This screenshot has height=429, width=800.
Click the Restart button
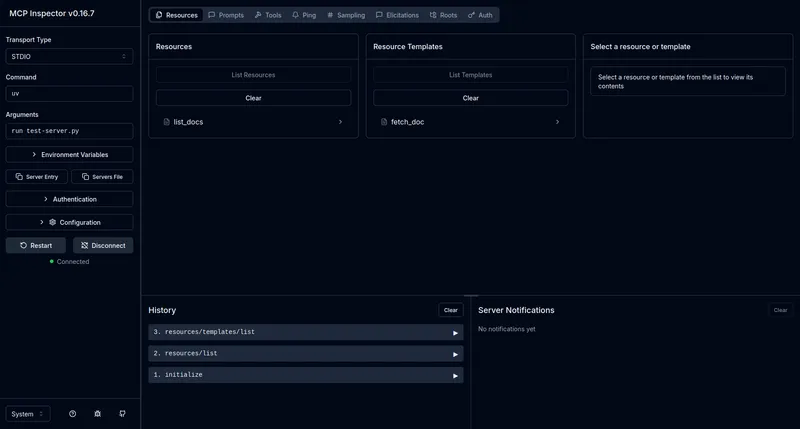[x=36, y=245]
